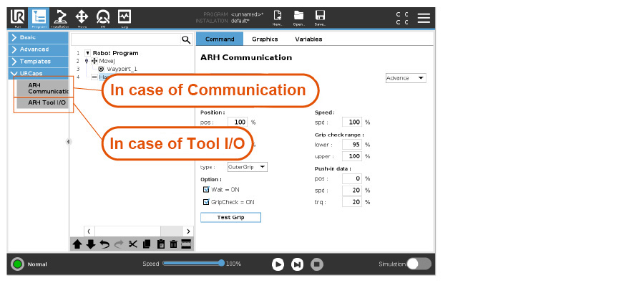Step through the program once
The width and height of the screenshot is (644, 283).
tap(298, 264)
